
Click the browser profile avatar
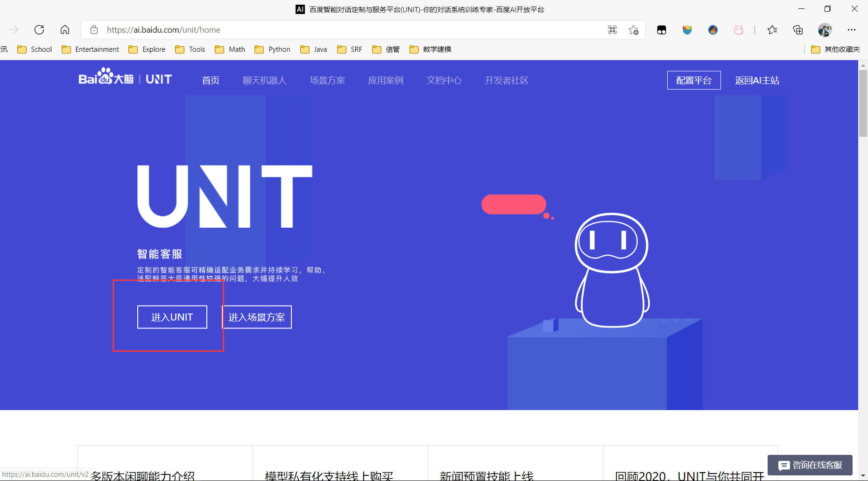(x=825, y=29)
